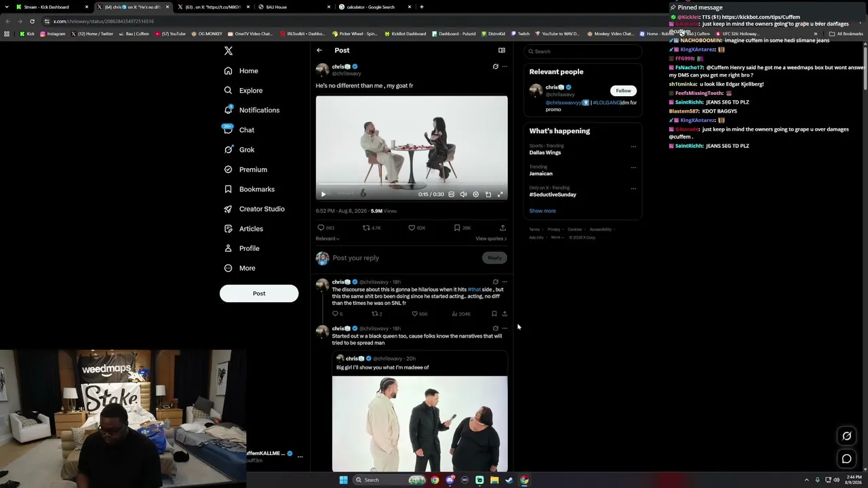Expand the video to fullscreen
This screenshot has height=488, width=868.
coord(500,195)
